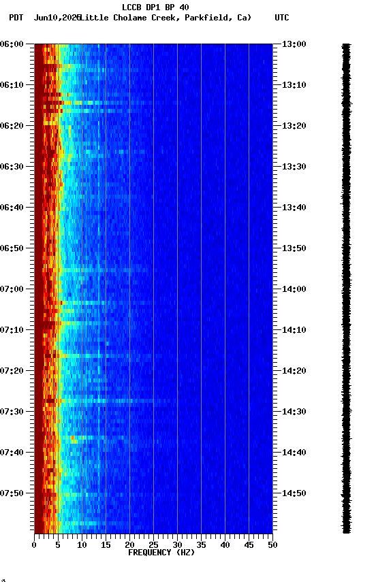Viewport: 376px width, 588px height.
Task: Click the 06:20 PDT time label
Action: [x=12, y=126]
